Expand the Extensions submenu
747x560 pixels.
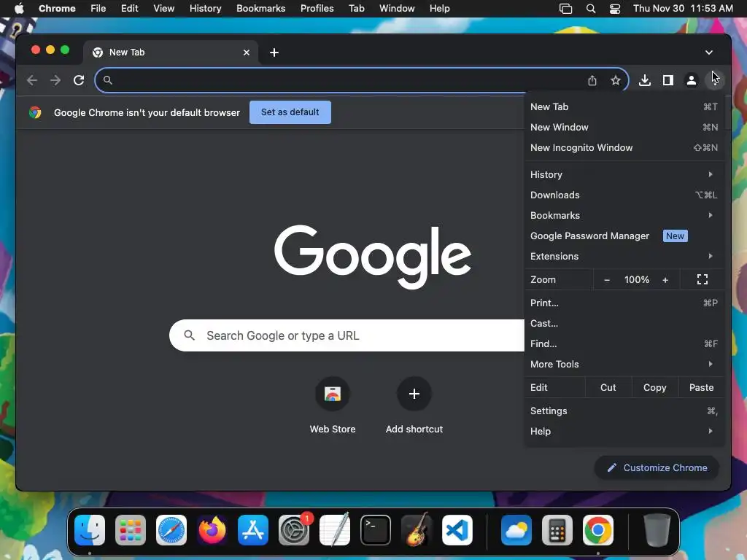click(624, 256)
